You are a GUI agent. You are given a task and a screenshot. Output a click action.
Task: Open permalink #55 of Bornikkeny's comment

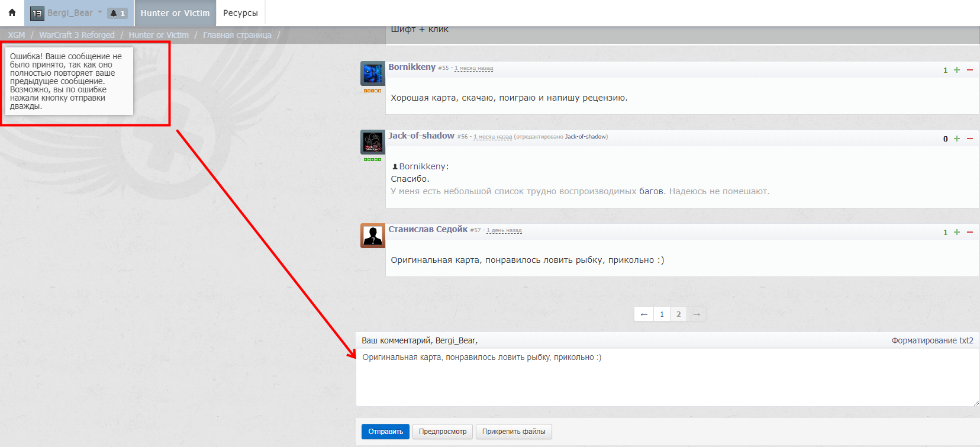pyautogui.click(x=443, y=68)
